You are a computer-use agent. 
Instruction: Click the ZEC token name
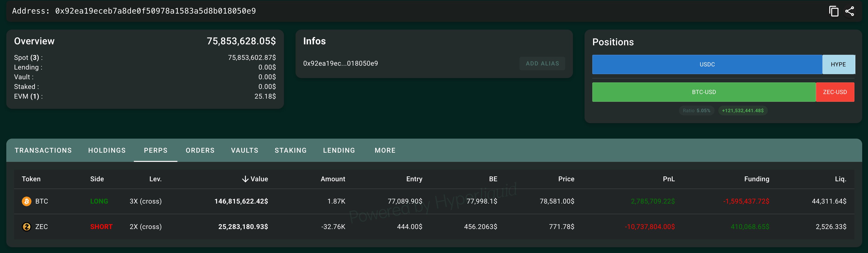41,227
